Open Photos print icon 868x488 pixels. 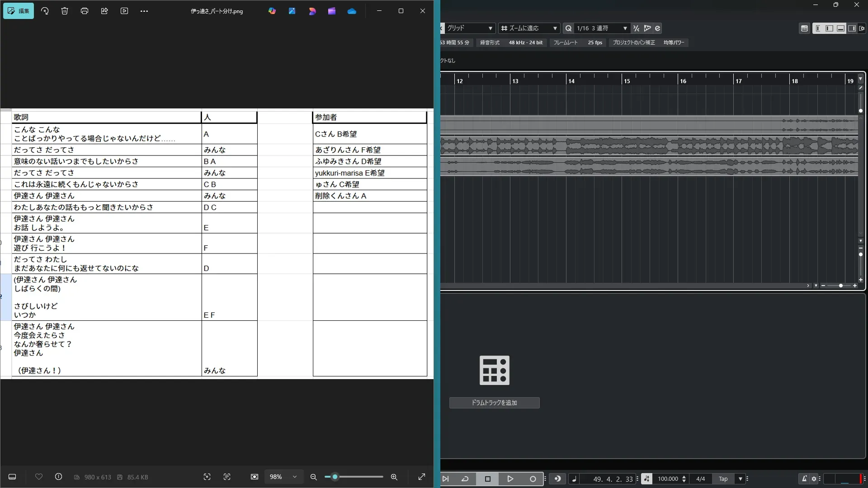[x=85, y=11]
